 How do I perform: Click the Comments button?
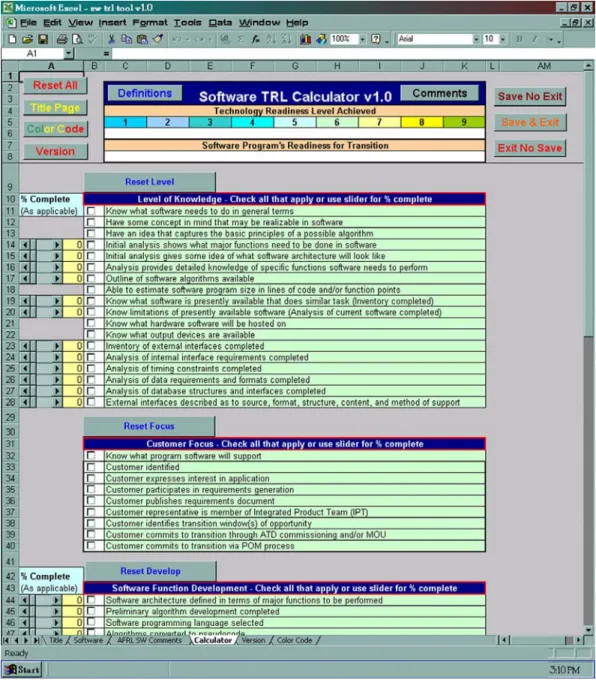439,93
